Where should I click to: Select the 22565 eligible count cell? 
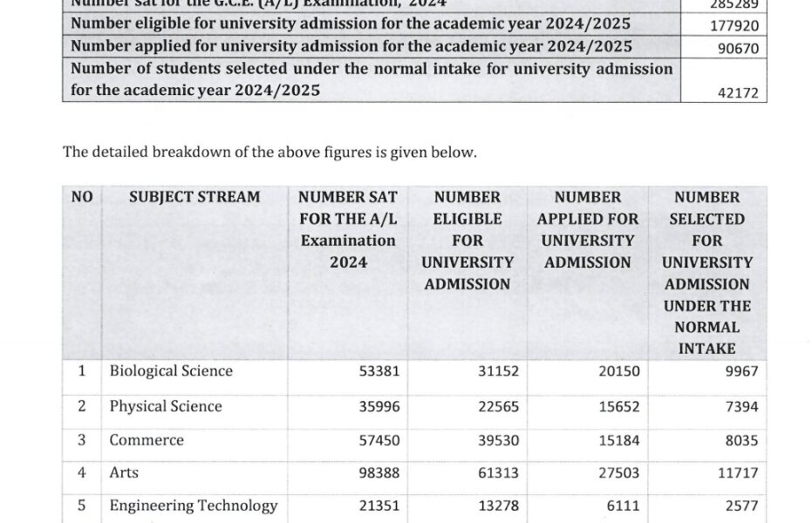point(498,406)
